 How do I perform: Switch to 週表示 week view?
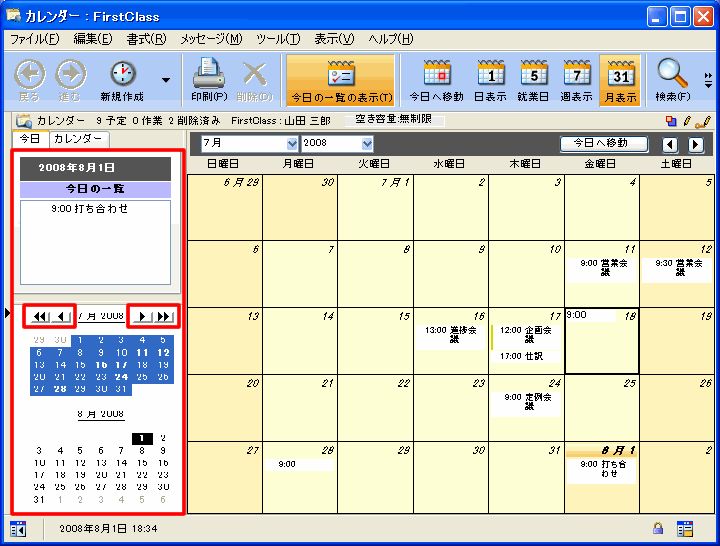click(577, 74)
